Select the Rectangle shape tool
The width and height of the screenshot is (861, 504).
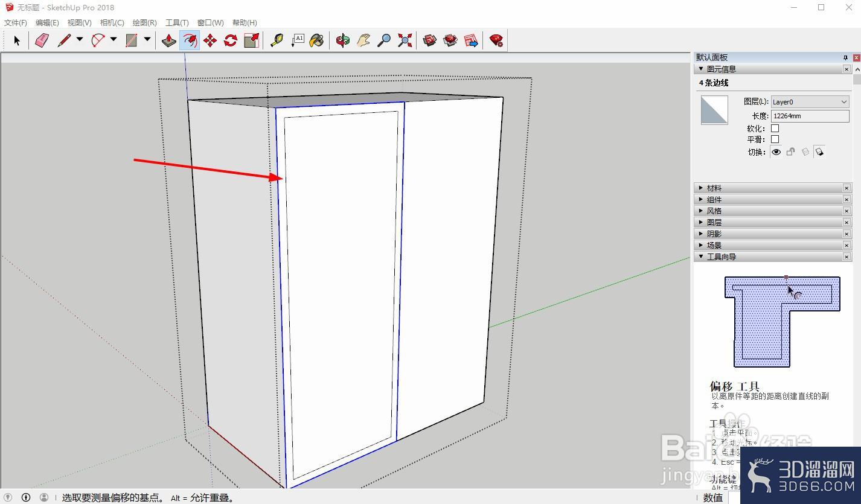tap(132, 40)
